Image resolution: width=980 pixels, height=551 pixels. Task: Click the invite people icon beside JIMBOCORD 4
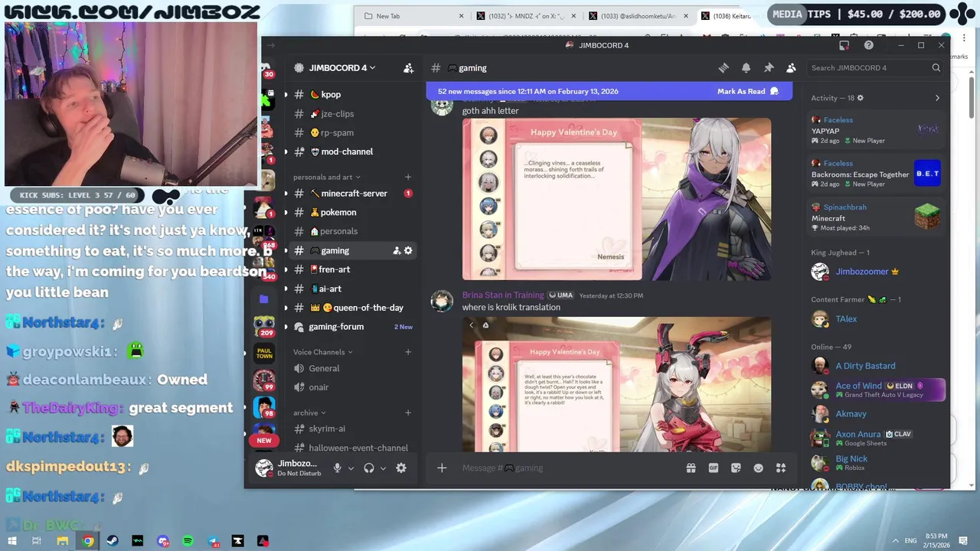(409, 68)
